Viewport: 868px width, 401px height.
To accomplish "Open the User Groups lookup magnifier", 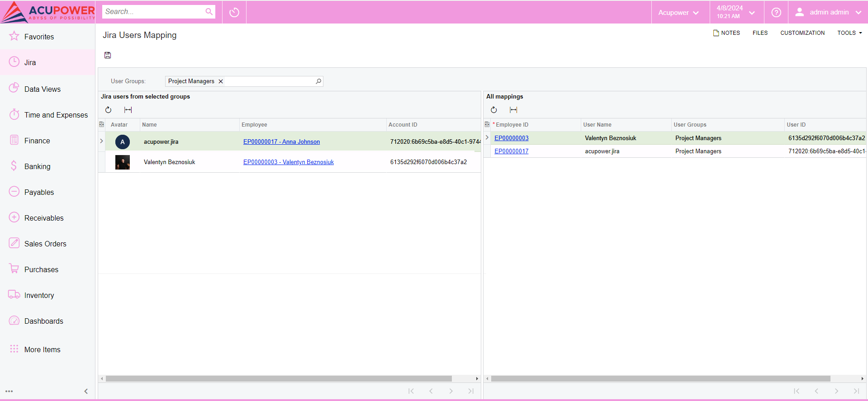I will [x=318, y=81].
